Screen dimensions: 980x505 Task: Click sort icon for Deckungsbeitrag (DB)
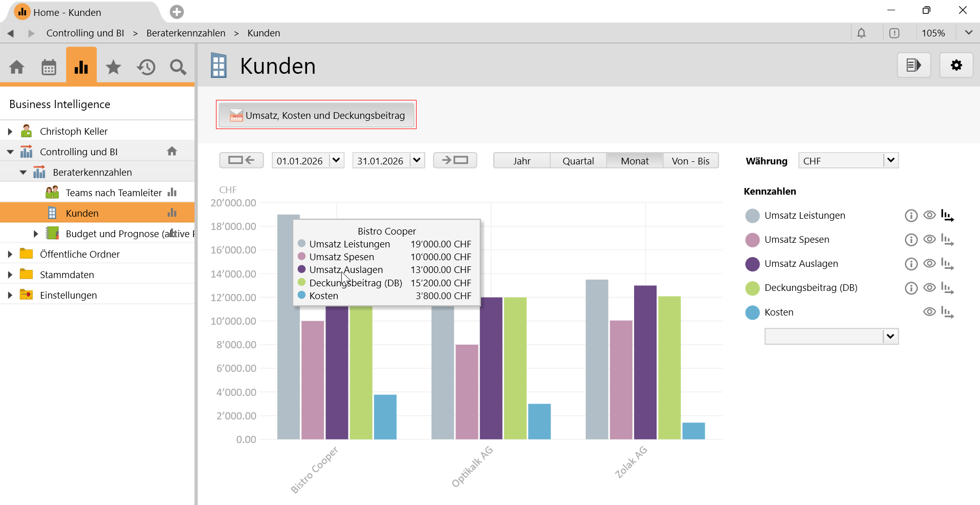(x=947, y=288)
